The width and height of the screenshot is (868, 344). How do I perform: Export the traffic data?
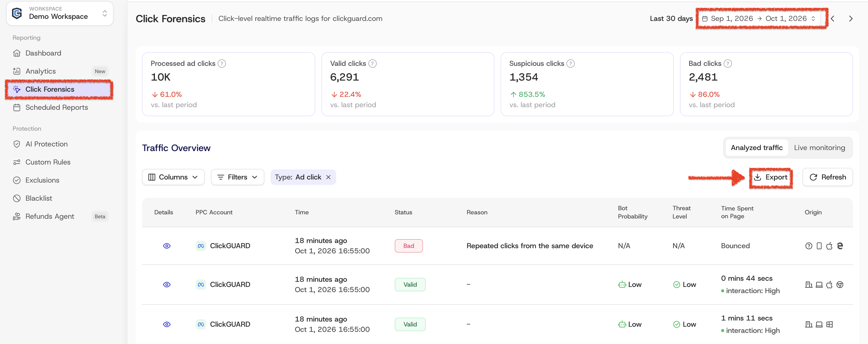point(771,177)
